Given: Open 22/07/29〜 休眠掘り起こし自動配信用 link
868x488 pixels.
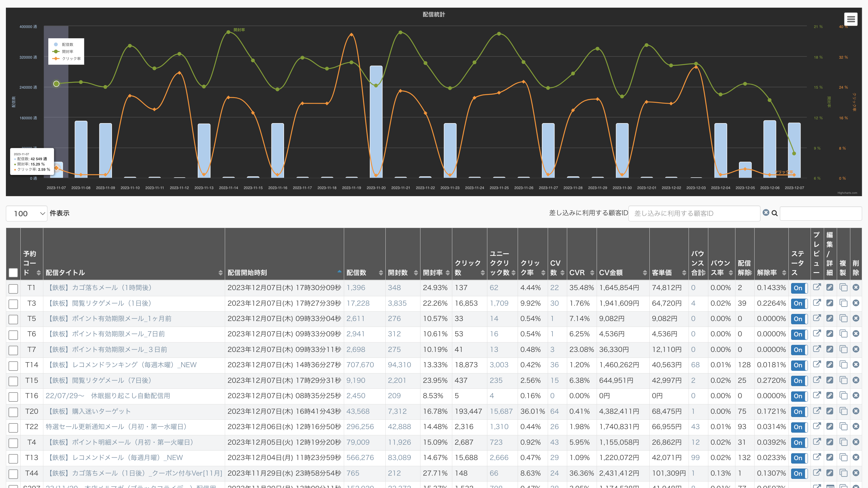Looking at the screenshot, I should click(108, 396).
